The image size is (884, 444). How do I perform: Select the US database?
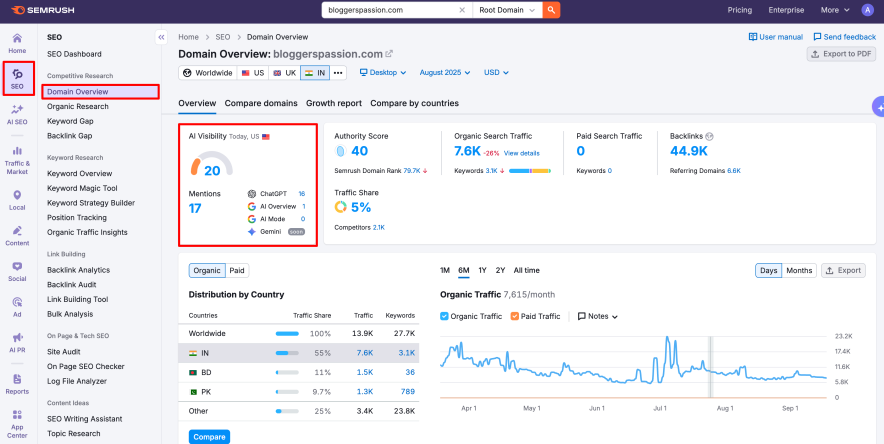(253, 73)
